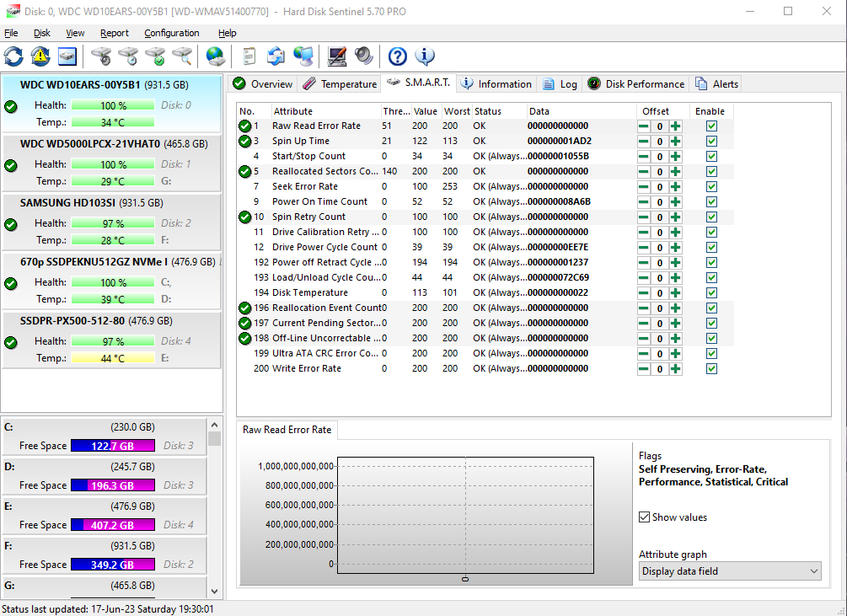
Task: Switch to the Alerts tab
Action: (716, 84)
